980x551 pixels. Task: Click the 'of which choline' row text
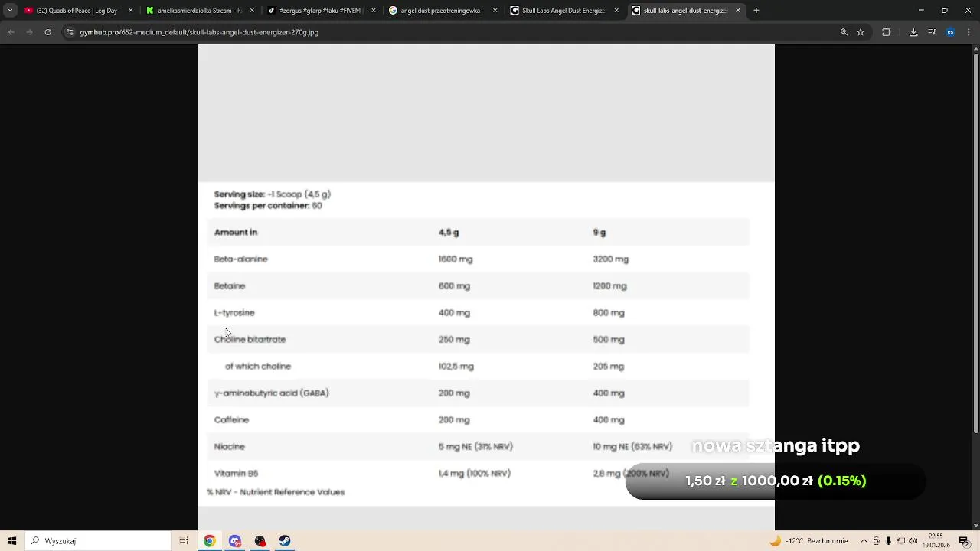(258, 367)
